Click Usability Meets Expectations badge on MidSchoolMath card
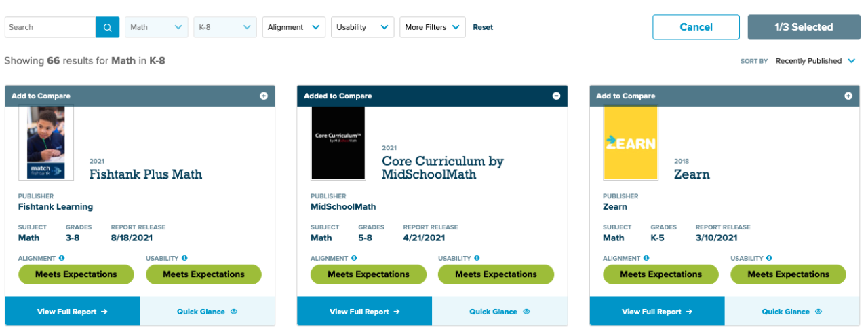Viewport: 868px width, 334px height. [x=496, y=274]
